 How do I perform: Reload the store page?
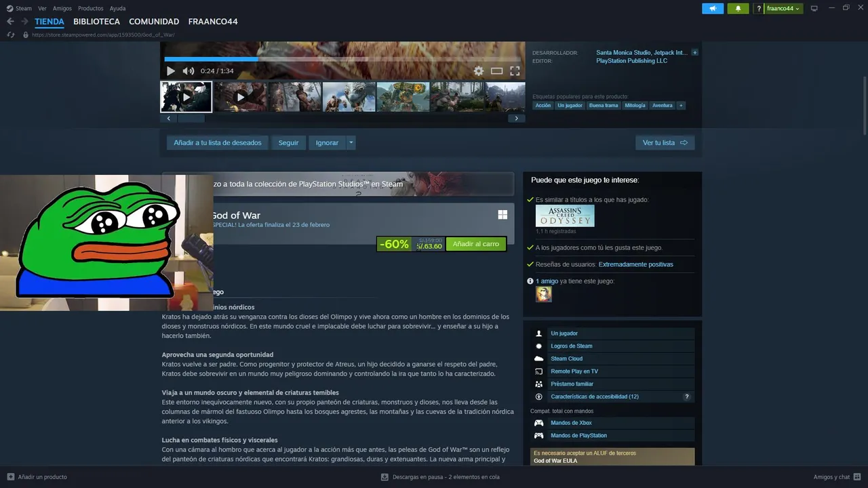point(11,35)
